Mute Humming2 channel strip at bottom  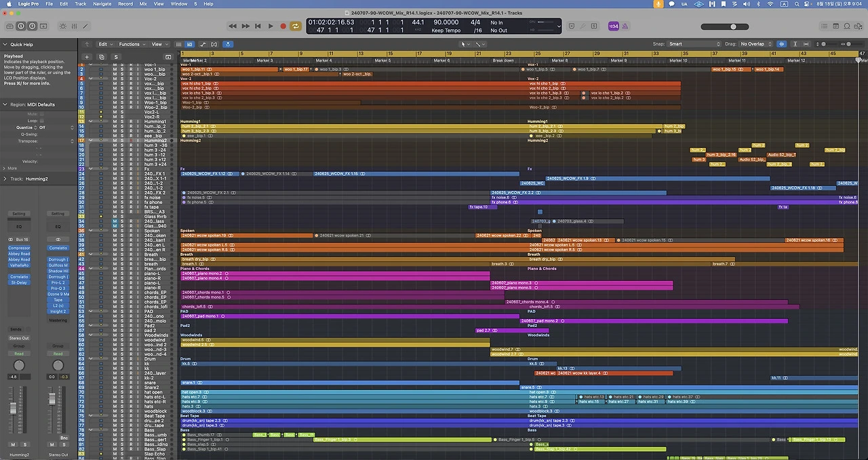tap(13, 444)
